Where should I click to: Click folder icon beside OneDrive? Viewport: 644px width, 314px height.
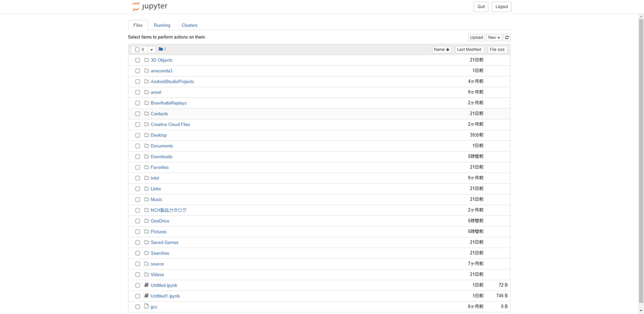pos(147,221)
